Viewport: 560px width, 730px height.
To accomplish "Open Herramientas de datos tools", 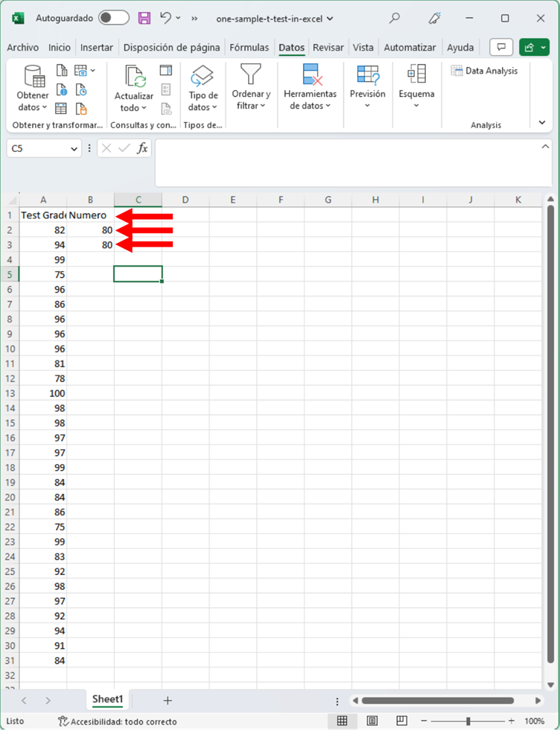I will point(311,88).
